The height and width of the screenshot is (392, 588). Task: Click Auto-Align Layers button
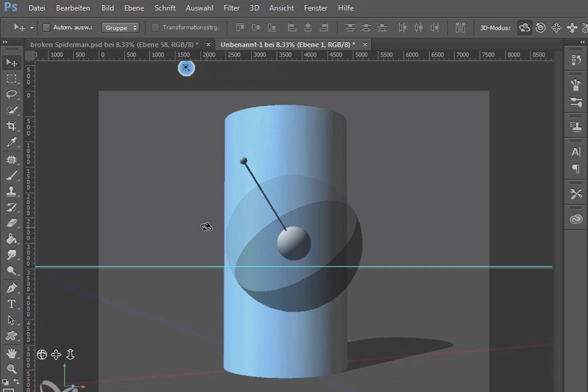click(x=460, y=28)
